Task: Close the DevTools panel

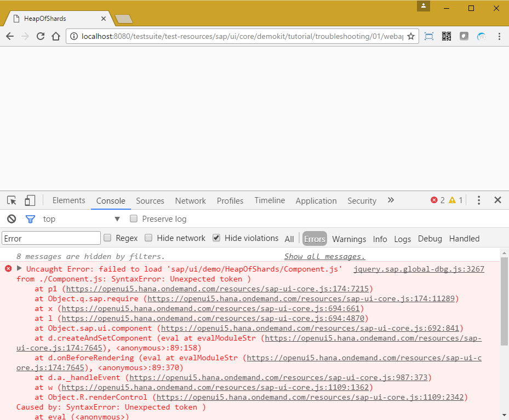Action: [497, 200]
